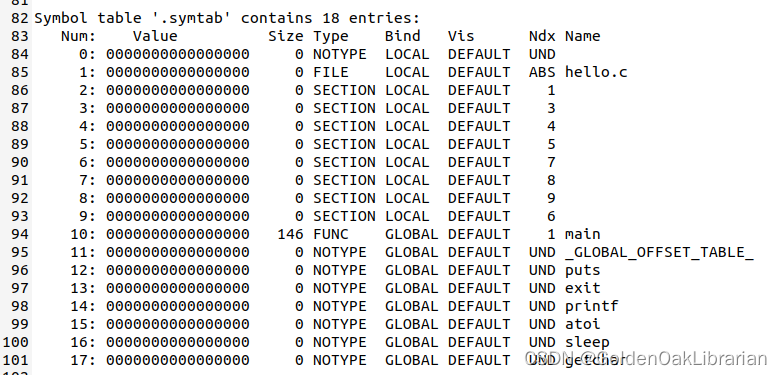The height and width of the screenshot is (375, 782).
Task: Click the 'UND' index in the symbol 0 row
Action: pos(542,54)
